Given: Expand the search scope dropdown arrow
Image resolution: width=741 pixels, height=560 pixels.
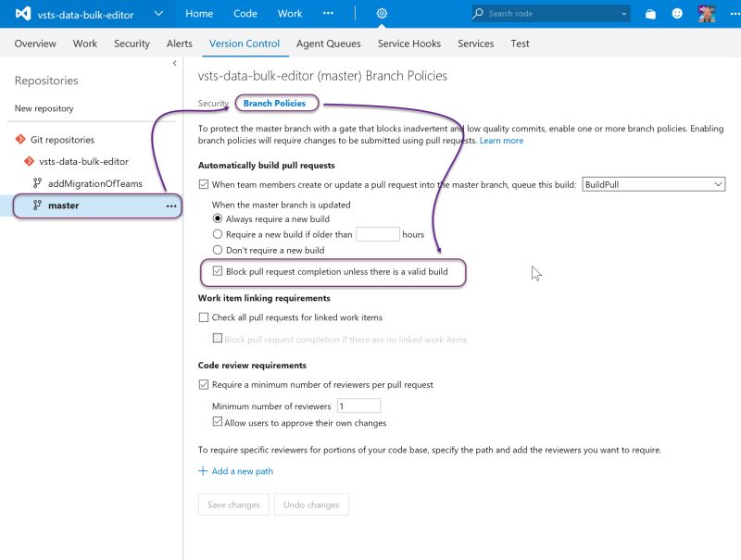Looking at the screenshot, I should (x=623, y=14).
